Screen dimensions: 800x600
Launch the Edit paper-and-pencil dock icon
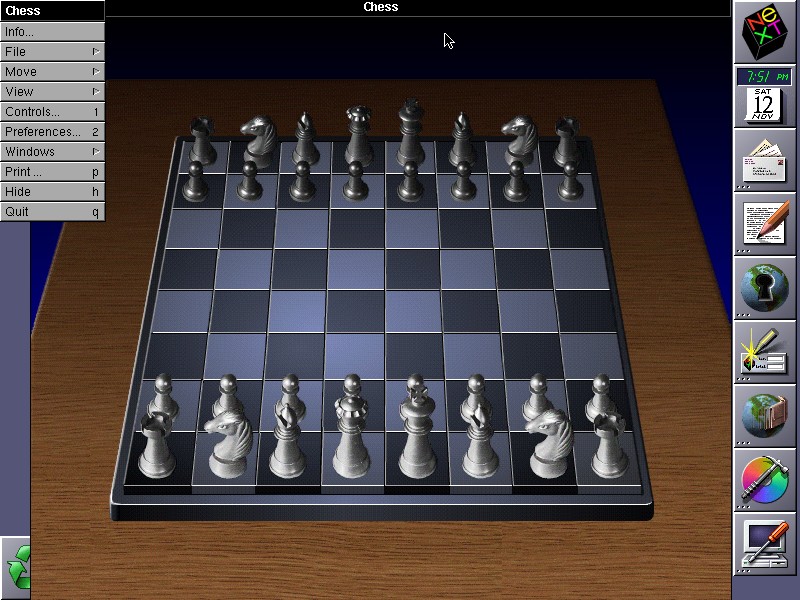765,224
